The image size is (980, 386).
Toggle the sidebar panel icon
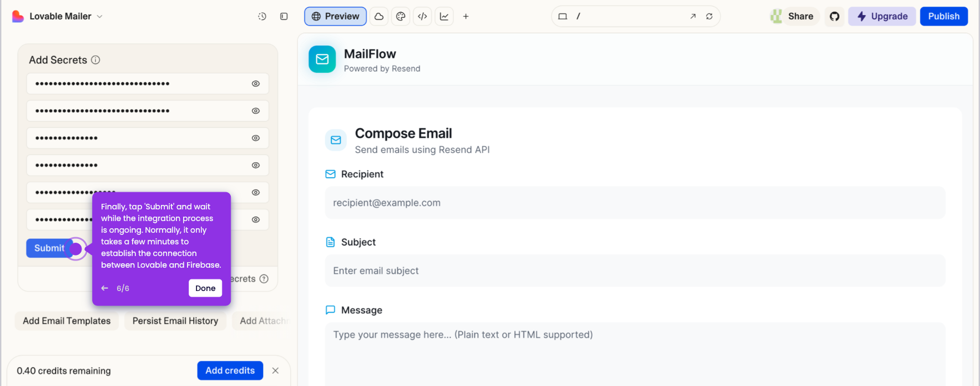click(x=284, y=17)
